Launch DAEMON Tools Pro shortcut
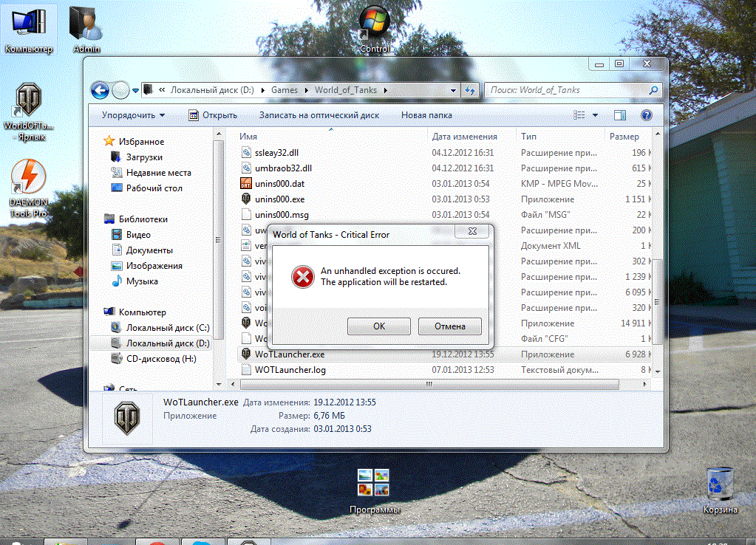 click(28, 188)
